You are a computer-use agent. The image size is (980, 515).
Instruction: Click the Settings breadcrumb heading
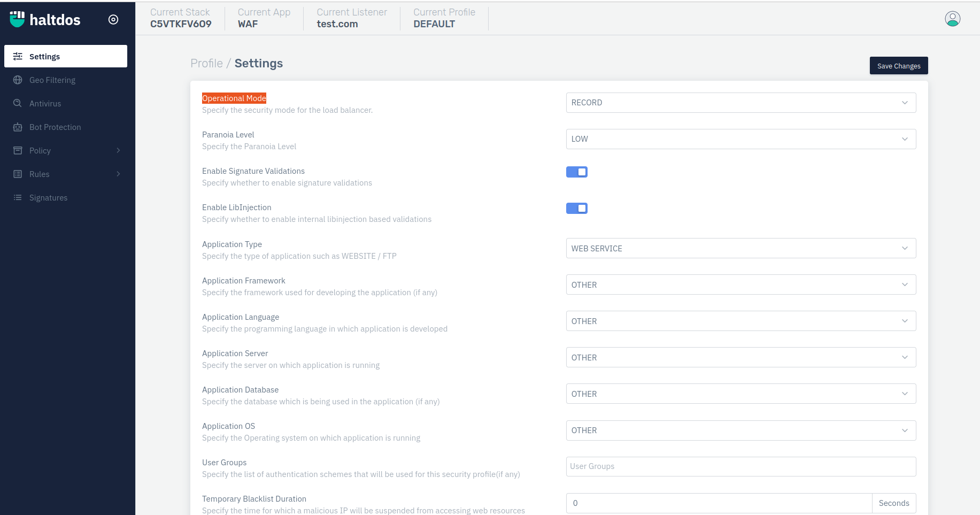(x=258, y=63)
